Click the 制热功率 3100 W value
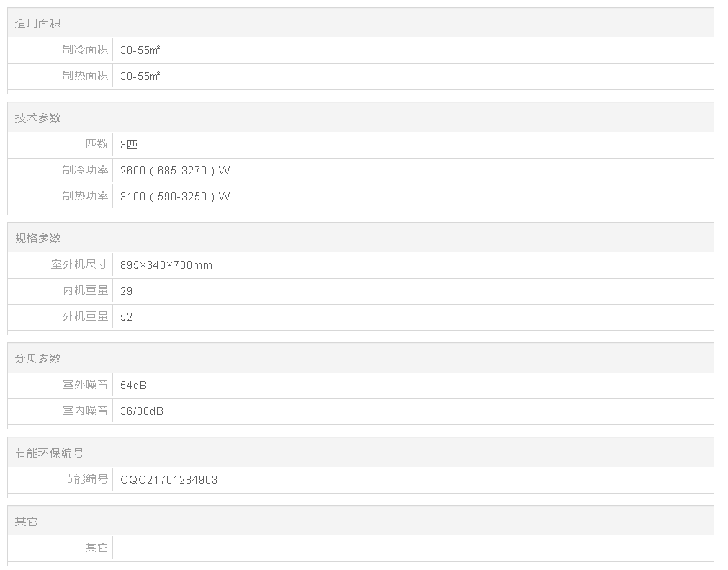This screenshot has width=728, height=570. tap(175, 197)
